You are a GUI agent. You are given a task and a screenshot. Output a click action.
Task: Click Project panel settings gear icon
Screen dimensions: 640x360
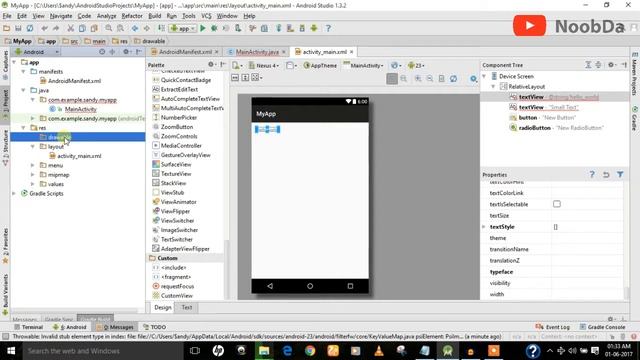coord(126,52)
